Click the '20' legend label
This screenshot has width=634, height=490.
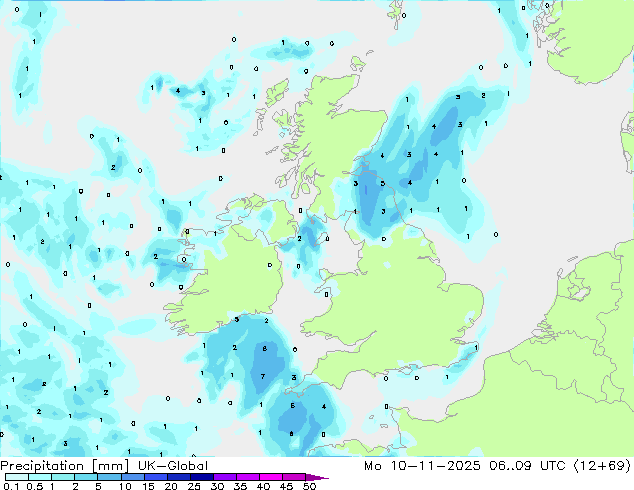point(171,486)
